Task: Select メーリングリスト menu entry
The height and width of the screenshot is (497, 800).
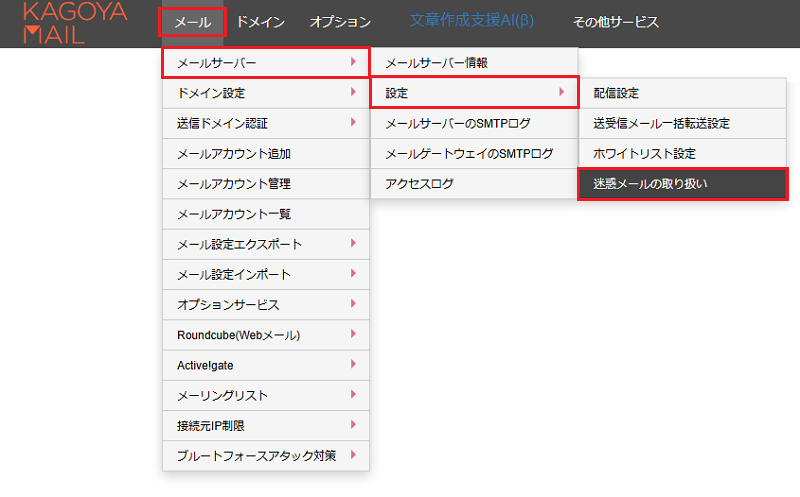Action: coord(266,395)
